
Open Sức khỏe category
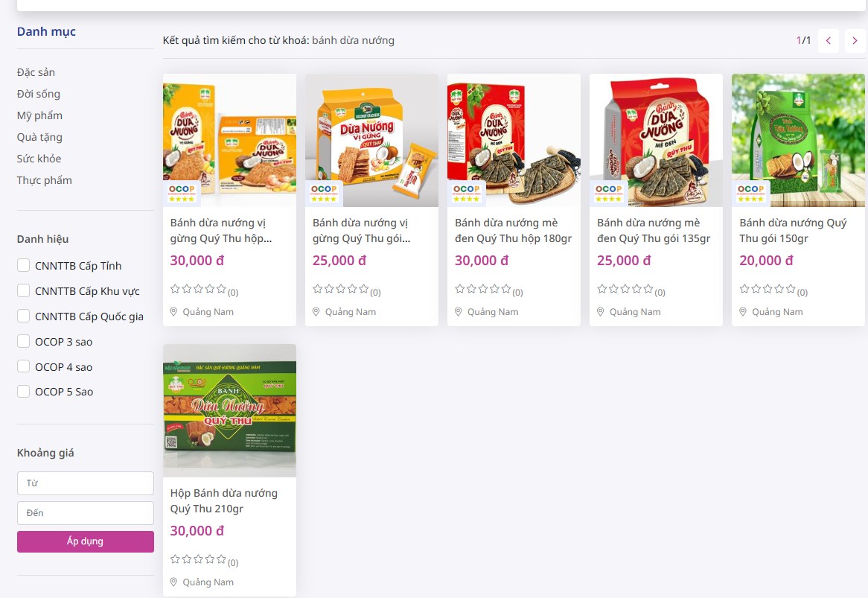point(39,159)
